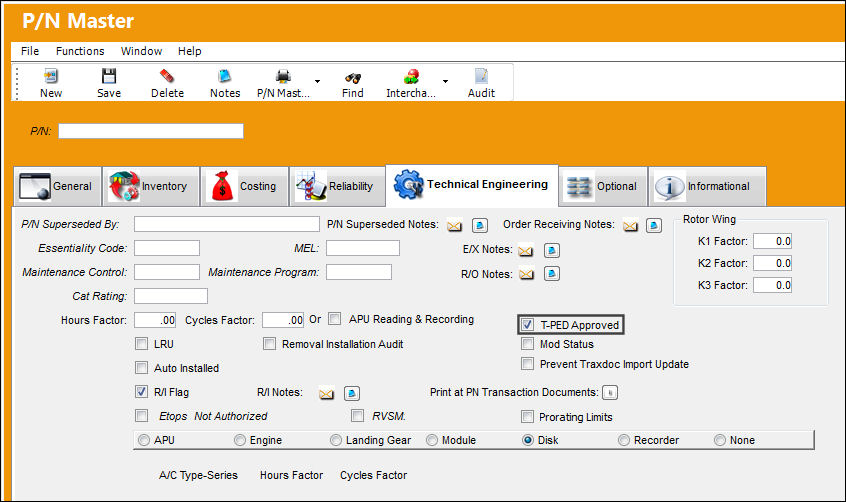
Task: Click the Maintenance Program field
Action: click(359, 272)
